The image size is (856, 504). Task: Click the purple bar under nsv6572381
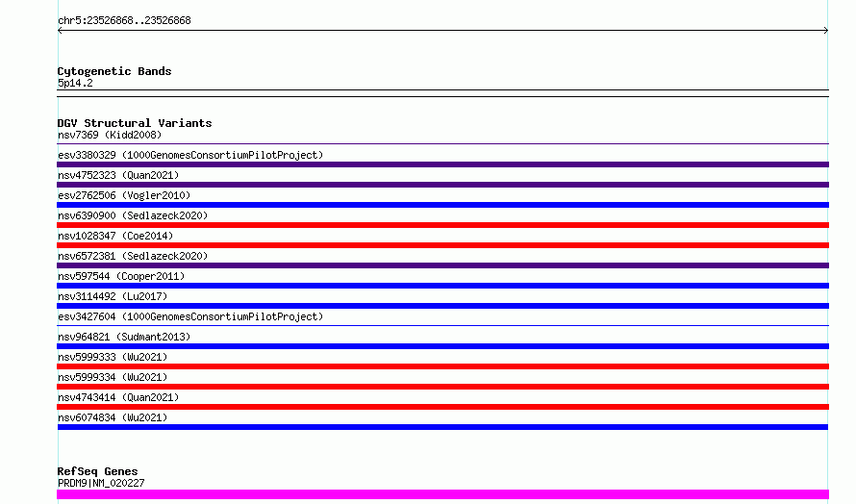[442, 265]
